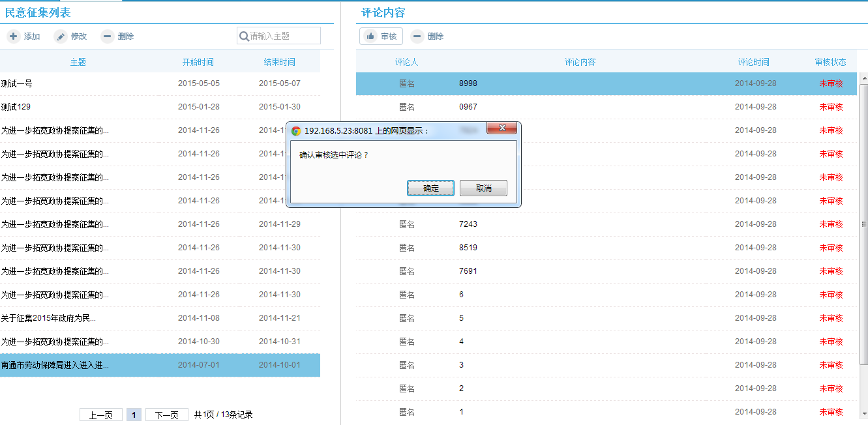This screenshot has width=868, height=425.
Task: Click 修改 label in the list toolbar
Action: (79, 37)
